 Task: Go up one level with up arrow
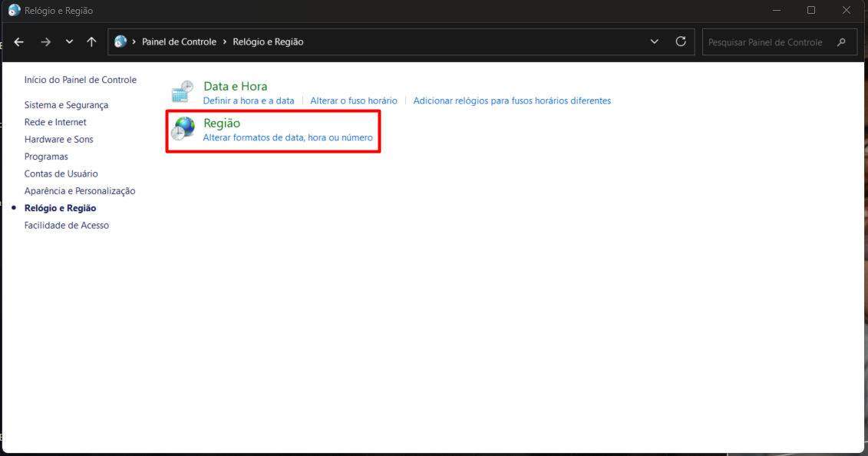(91, 41)
